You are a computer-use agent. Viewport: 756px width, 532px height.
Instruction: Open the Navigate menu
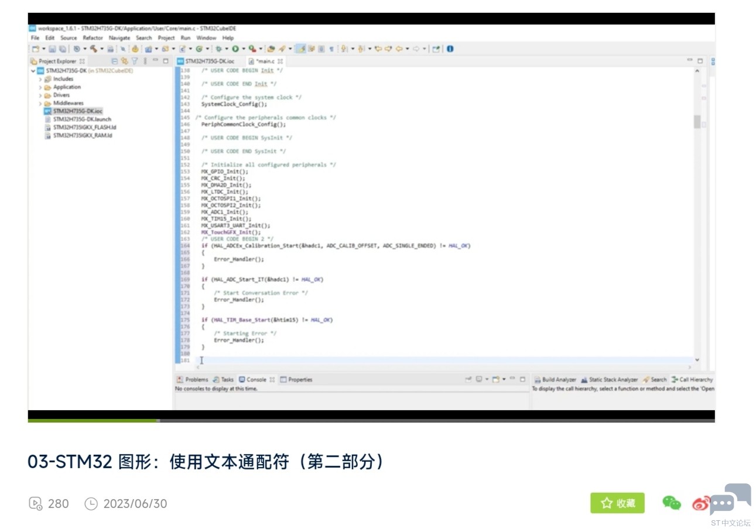coord(119,38)
